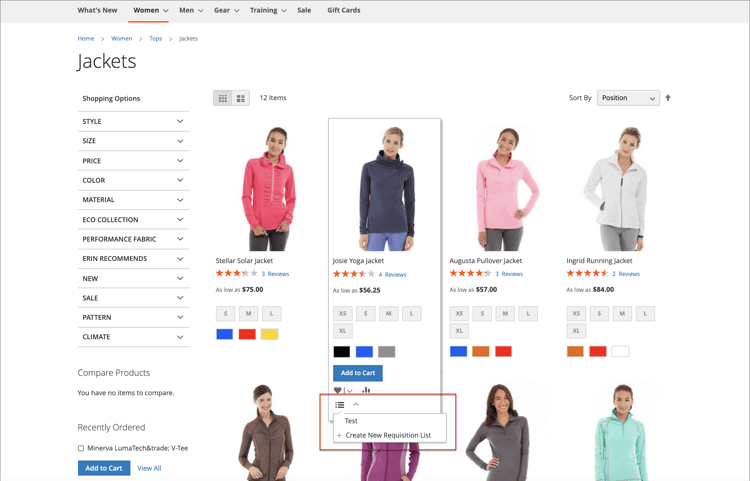Expand the CLIMATE filter
The width and height of the screenshot is (750, 481).
click(x=133, y=337)
